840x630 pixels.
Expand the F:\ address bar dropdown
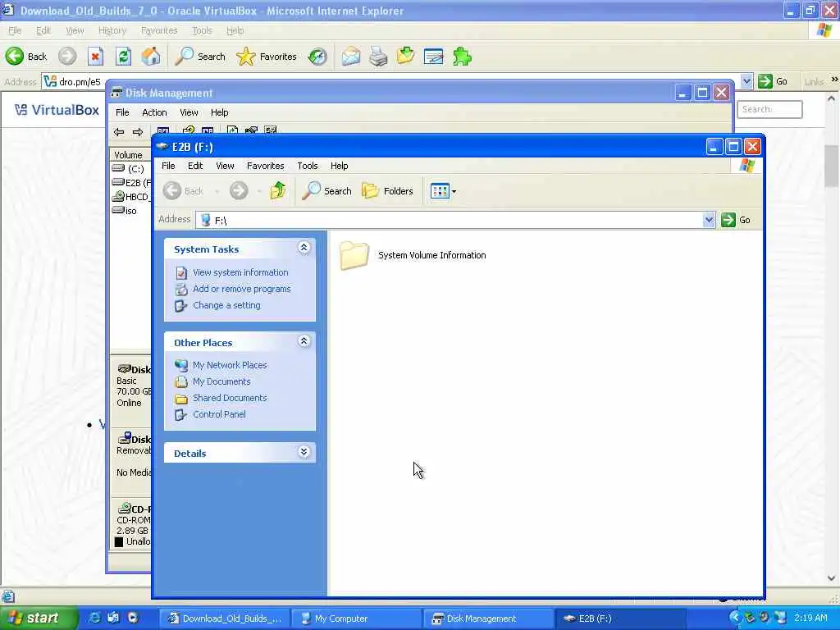click(709, 220)
